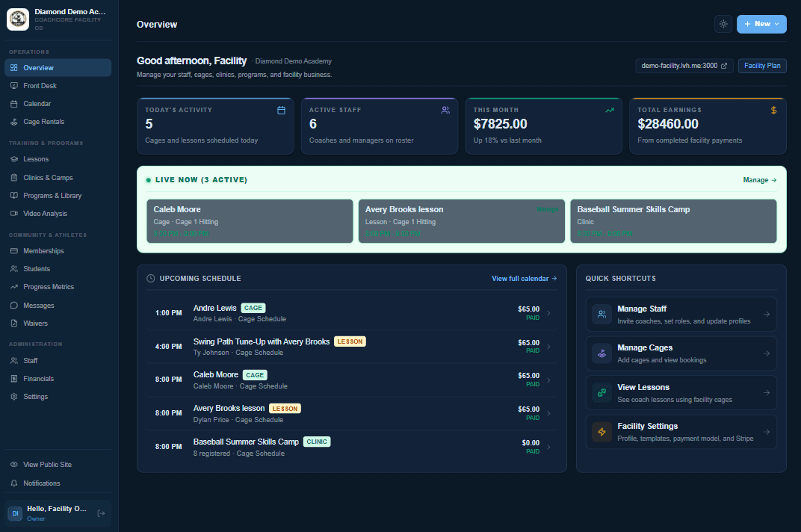Screen dimensions: 801x532
Task: Click the Manage Cages shortcut icon
Action: point(601,353)
